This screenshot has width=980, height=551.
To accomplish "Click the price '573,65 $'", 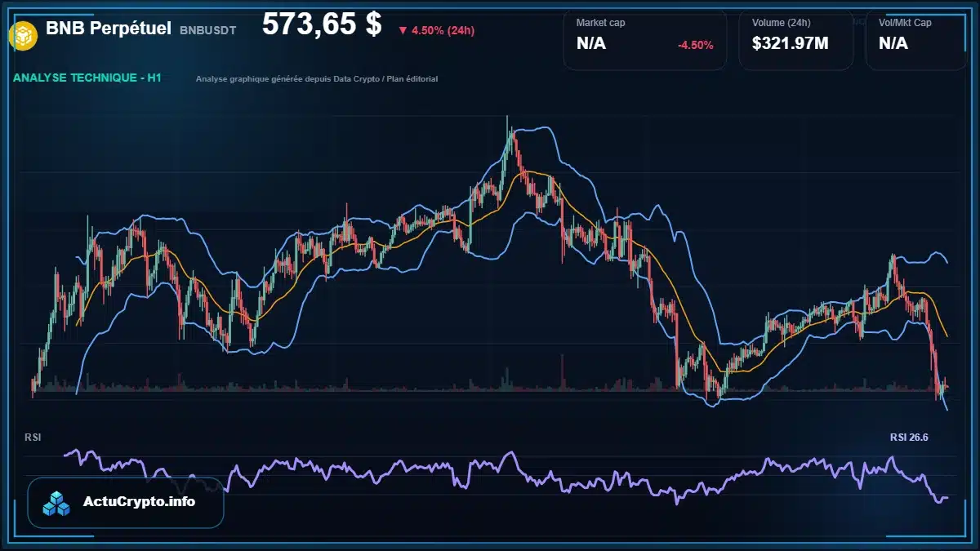I will point(322,24).
